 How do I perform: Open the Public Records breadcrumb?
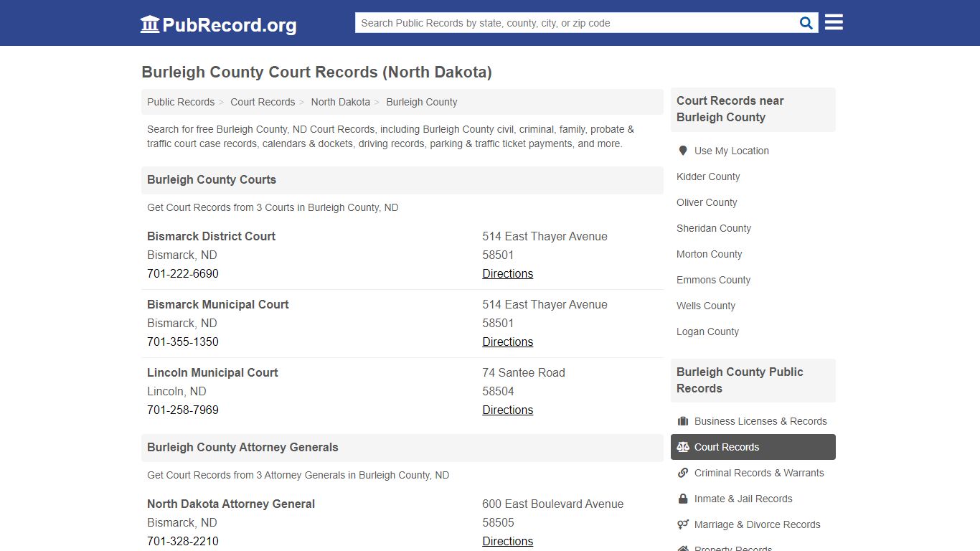coord(181,102)
